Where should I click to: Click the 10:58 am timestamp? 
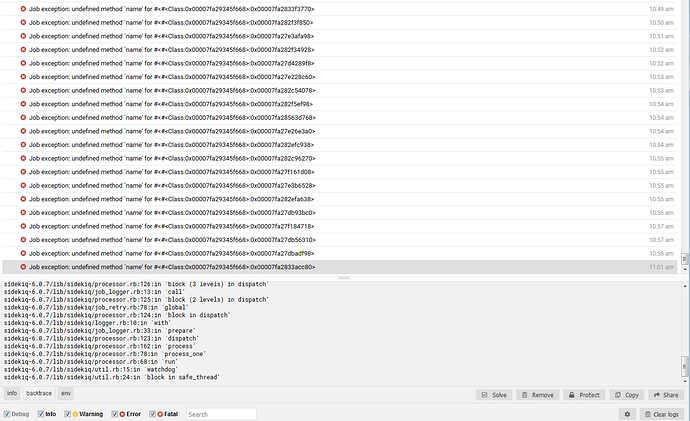(661, 254)
